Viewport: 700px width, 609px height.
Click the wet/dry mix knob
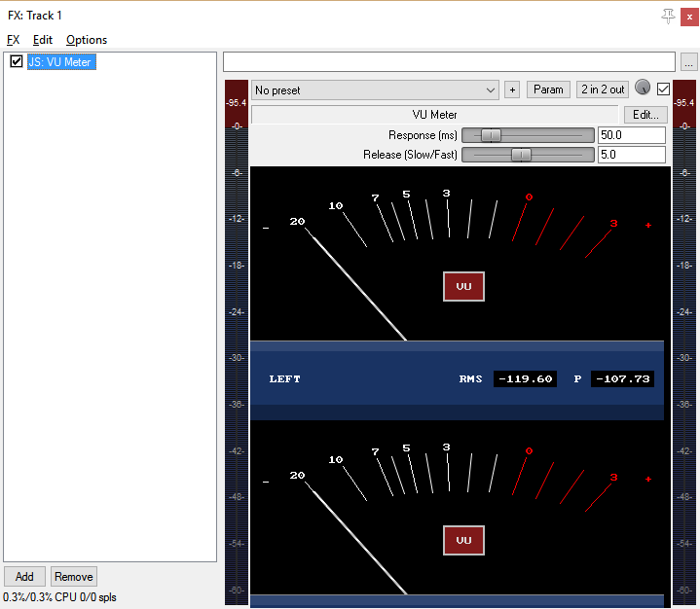(643, 88)
